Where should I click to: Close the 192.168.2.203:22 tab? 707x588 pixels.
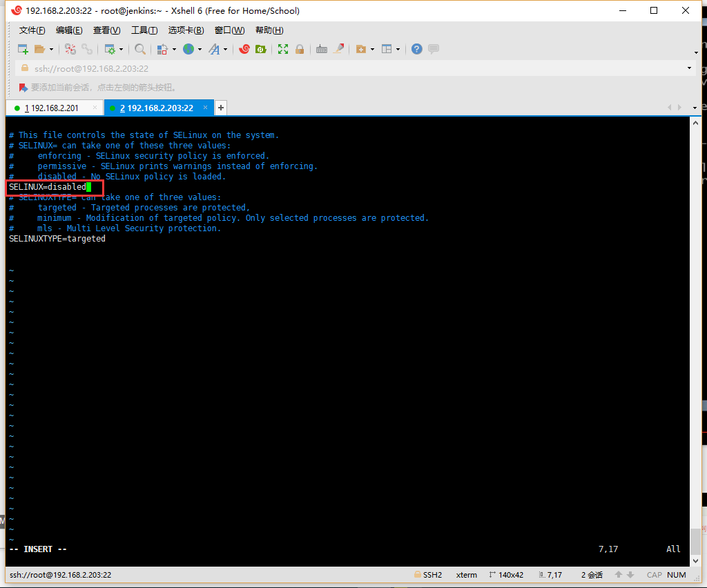[x=205, y=107]
